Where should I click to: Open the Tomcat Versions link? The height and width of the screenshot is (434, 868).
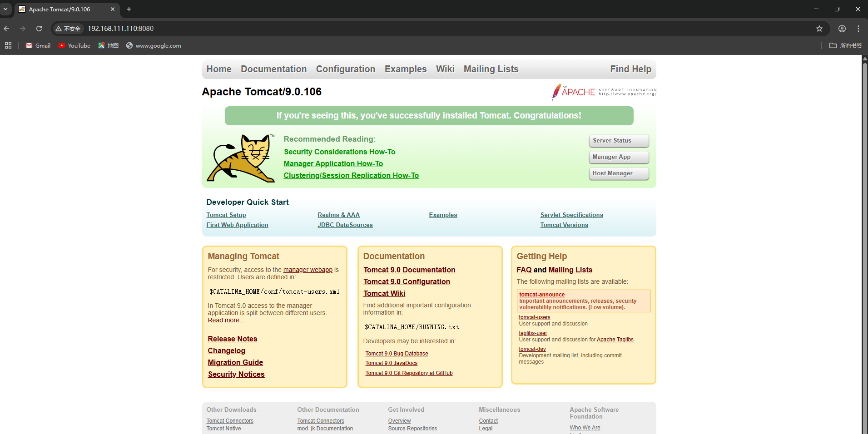click(564, 225)
